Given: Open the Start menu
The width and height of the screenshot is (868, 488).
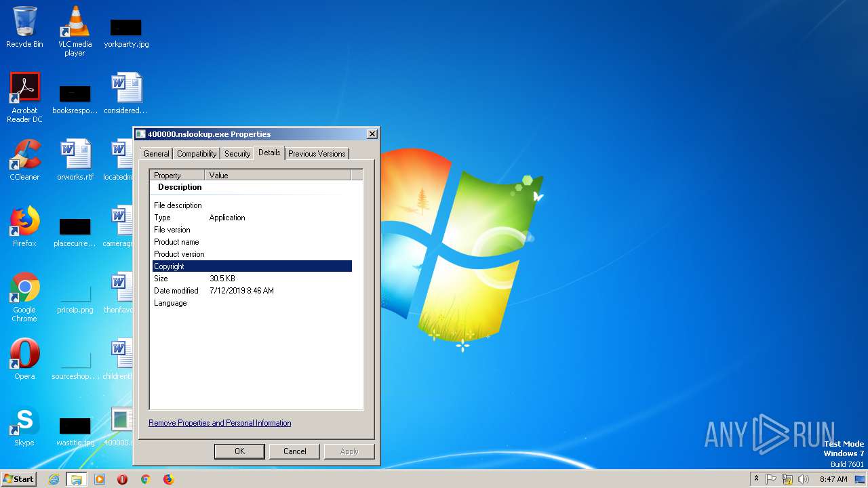Looking at the screenshot, I should [18, 479].
